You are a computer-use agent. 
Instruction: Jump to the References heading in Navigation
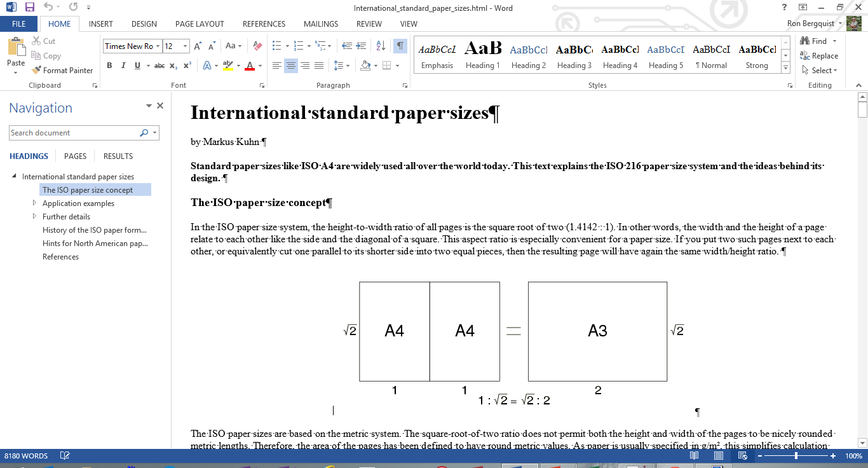[x=60, y=257]
